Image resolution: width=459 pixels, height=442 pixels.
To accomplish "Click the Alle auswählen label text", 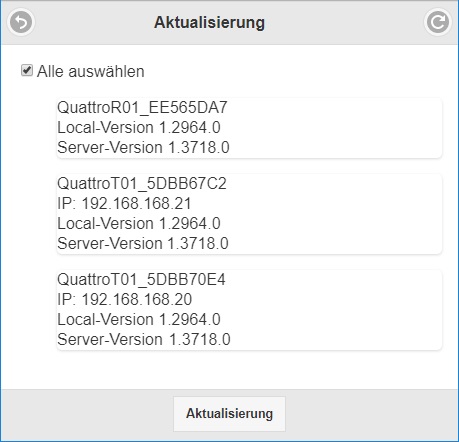I will click(91, 71).
